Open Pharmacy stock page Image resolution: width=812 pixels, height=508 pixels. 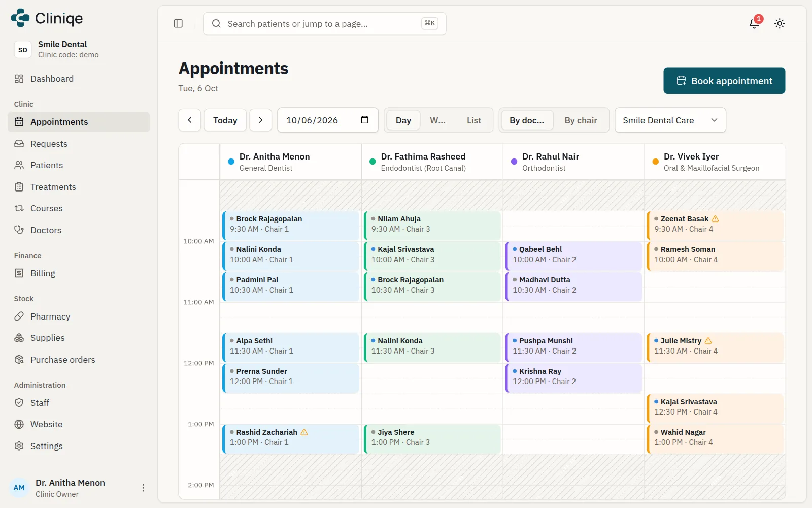click(79, 316)
